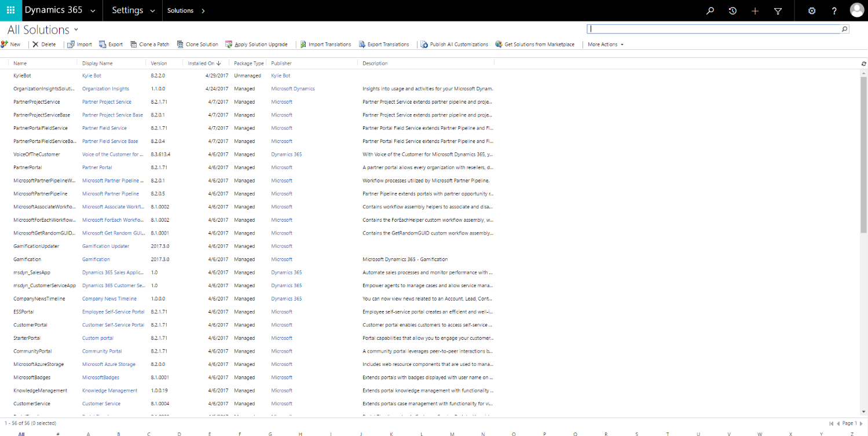This screenshot has height=436, width=868.
Task: Click Unmanaged package type cell
Action: click(x=247, y=76)
